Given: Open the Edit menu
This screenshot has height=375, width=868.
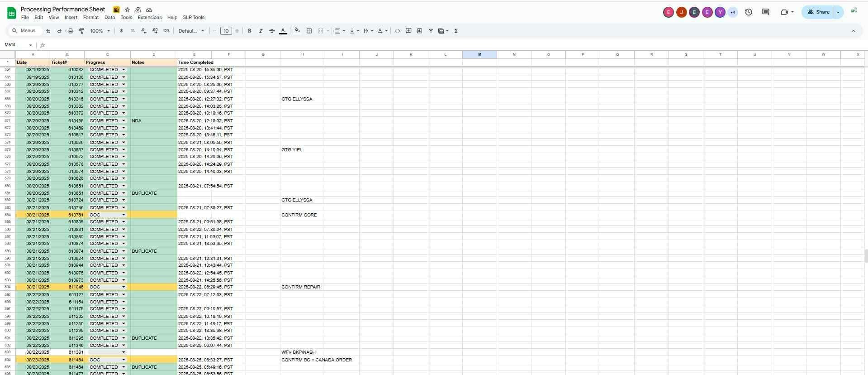Looking at the screenshot, I should click(39, 17).
